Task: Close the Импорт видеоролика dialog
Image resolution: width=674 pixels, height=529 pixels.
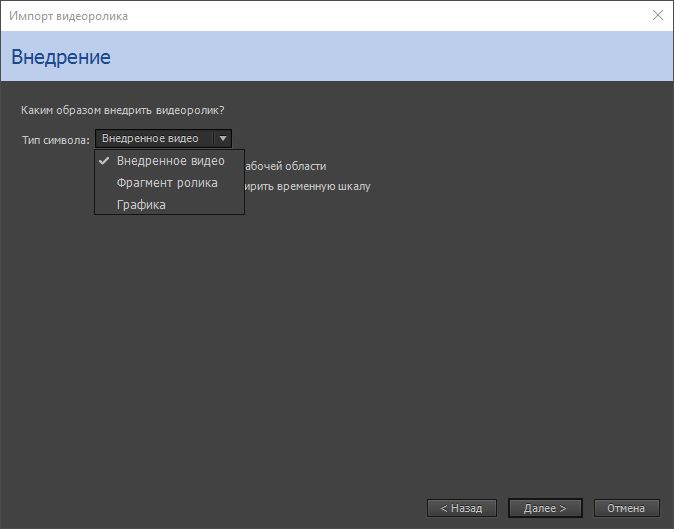Action: [658, 15]
